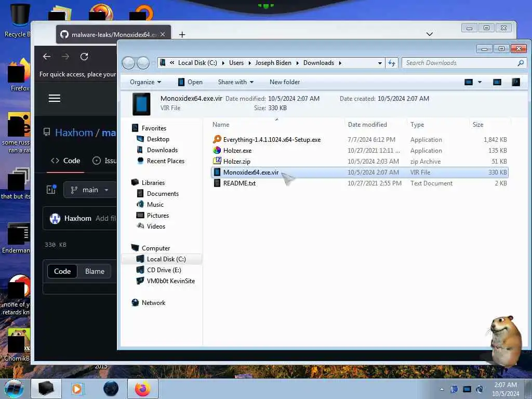Viewport: 532px width, 399px height.
Task: Open the taskbar clock showing 2:07 AM
Action: [x=506, y=389]
